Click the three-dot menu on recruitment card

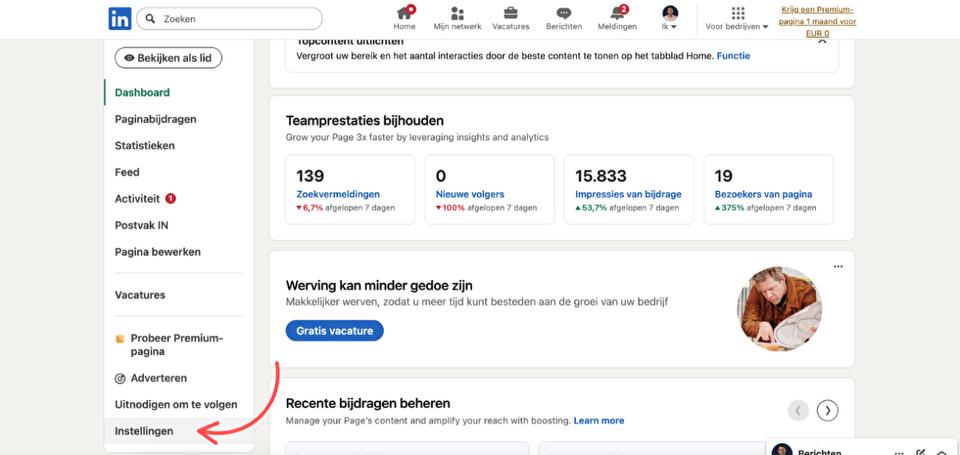838,267
